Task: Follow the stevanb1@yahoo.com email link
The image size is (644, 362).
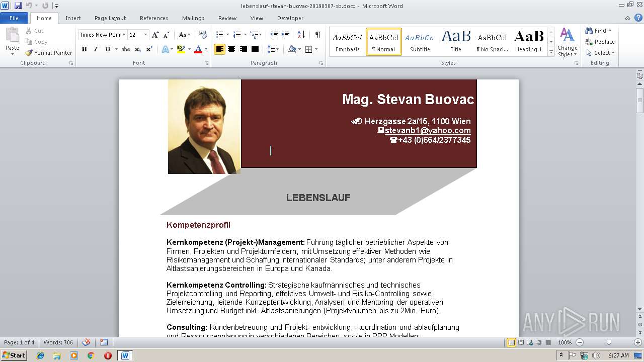Action: pos(428,131)
